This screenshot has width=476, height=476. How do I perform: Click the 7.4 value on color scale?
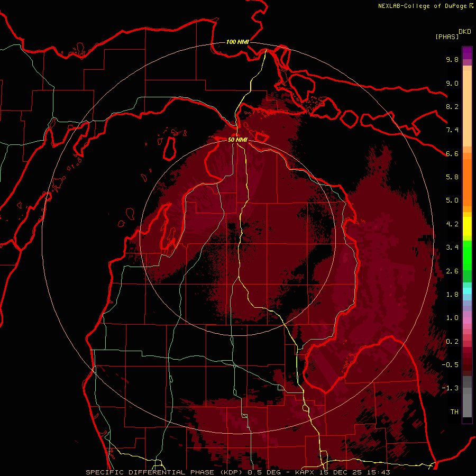[452, 130]
